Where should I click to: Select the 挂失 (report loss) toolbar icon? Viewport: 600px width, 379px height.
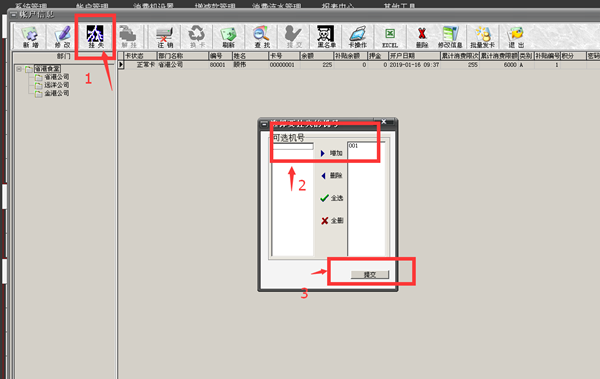point(95,37)
